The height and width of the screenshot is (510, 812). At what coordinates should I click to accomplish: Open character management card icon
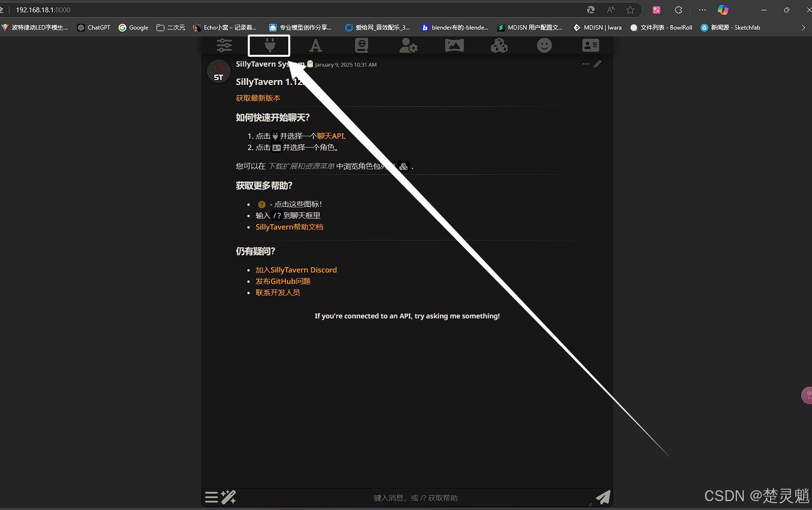(590, 45)
